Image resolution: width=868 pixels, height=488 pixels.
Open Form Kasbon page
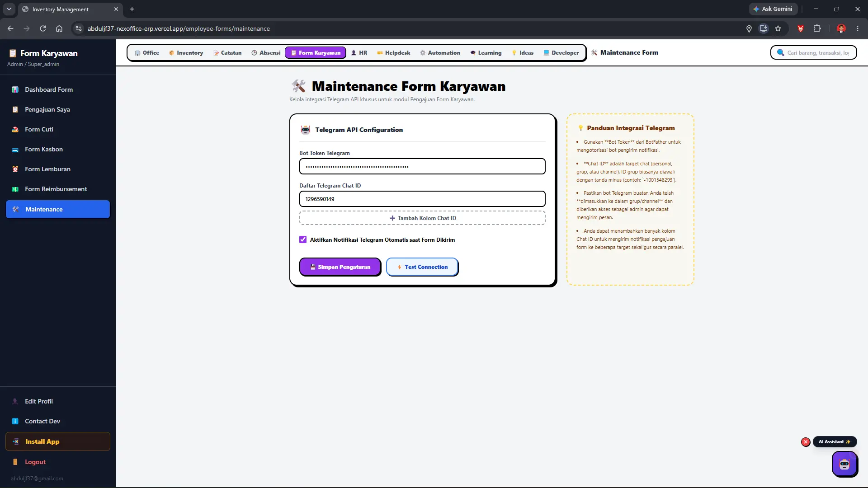pyautogui.click(x=58, y=149)
